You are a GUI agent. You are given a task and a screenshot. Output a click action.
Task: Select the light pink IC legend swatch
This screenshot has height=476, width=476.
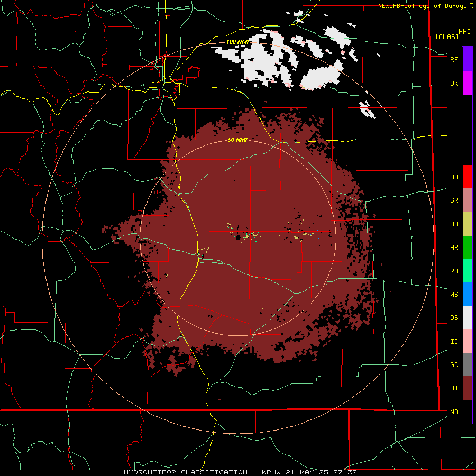tap(467, 341)
